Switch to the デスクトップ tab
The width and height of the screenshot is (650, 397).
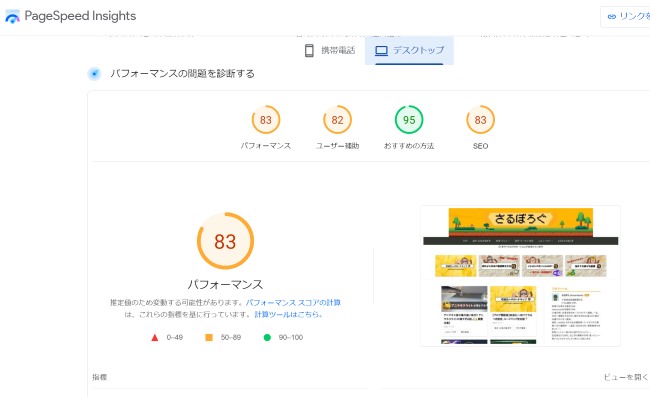(x=409, y=51)
